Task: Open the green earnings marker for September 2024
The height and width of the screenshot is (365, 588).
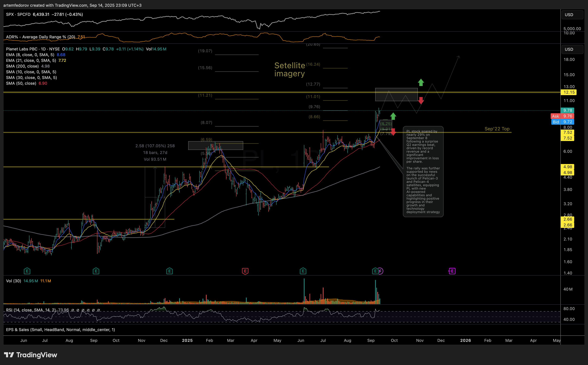Action: tap(96, 271)
